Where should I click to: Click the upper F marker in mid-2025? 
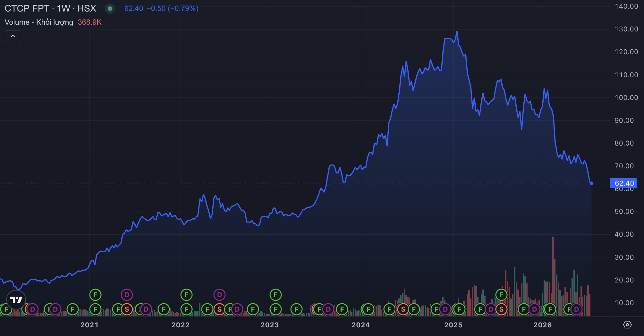501,294
